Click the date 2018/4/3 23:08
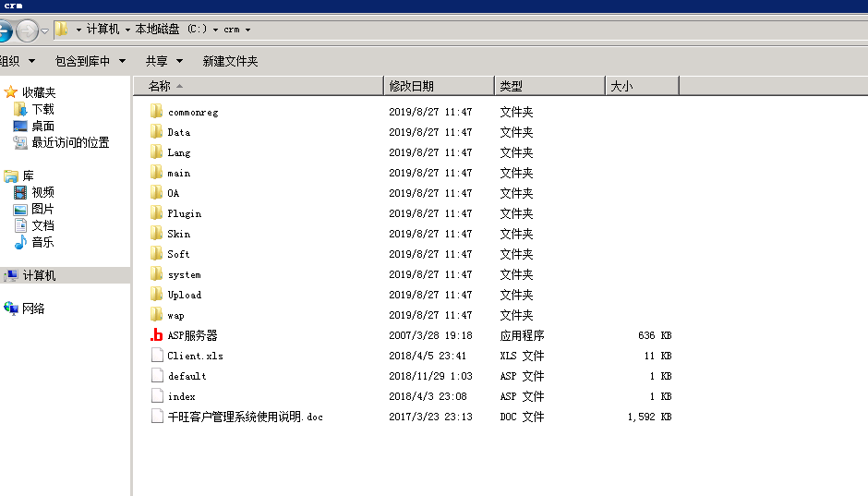This screenshot has height=496, width=868. 428,396
